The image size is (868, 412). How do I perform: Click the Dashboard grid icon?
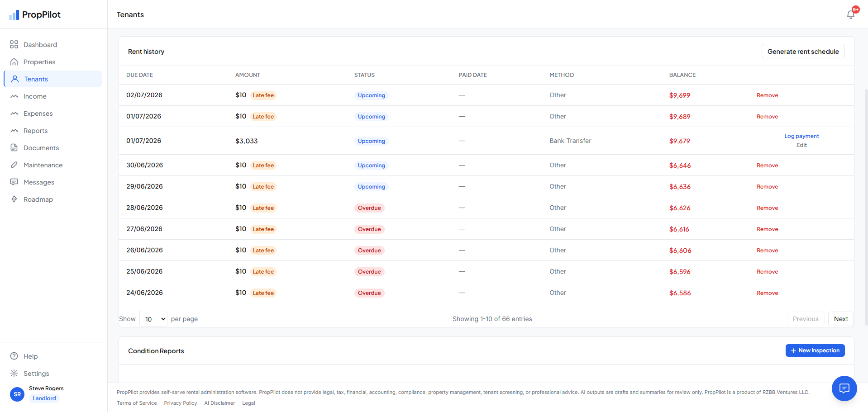click(14, 44)
